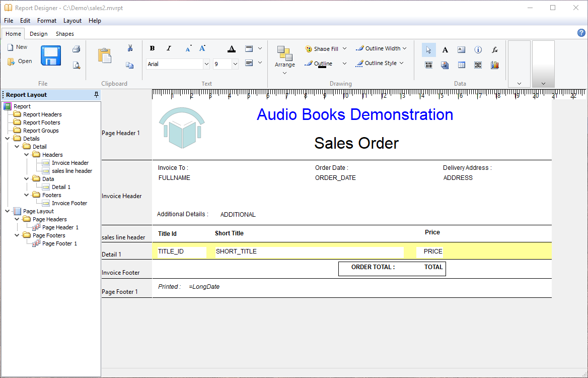Click the Cut scissors icon
The width and height of the screenshot is (588, 378).
click(x=130, y=48)
